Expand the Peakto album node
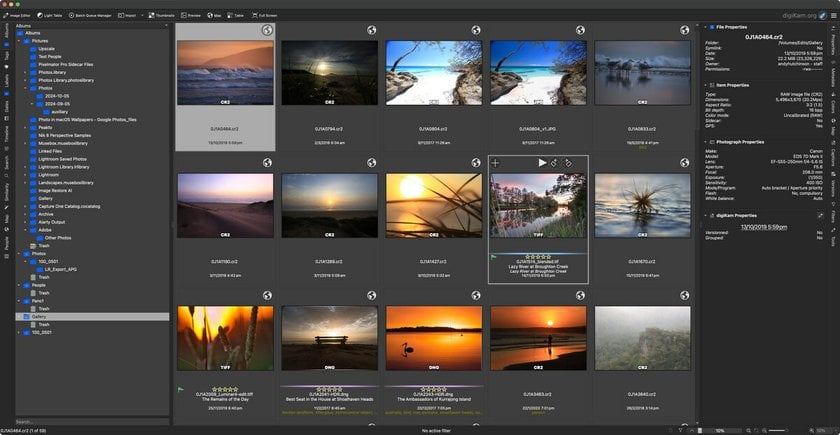 point(25,128)
